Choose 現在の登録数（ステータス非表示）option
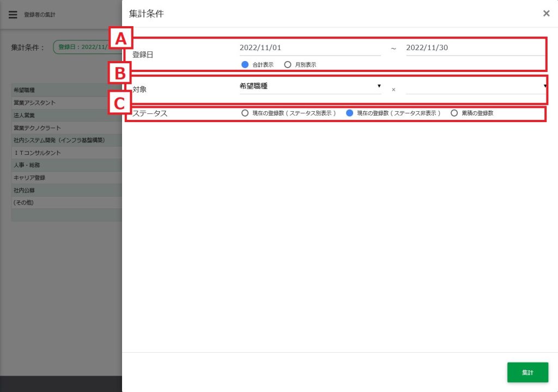The width and height of the screenshot is (558, 392). tap(350, 113)
